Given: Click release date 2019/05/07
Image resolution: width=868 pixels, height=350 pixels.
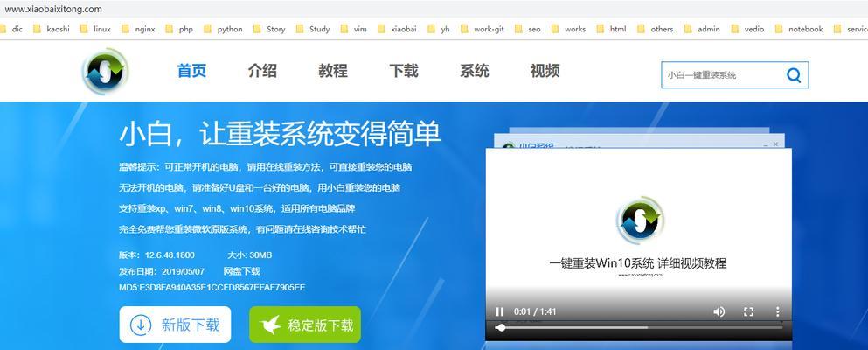Looking at the screenshot, I should 183,271.
